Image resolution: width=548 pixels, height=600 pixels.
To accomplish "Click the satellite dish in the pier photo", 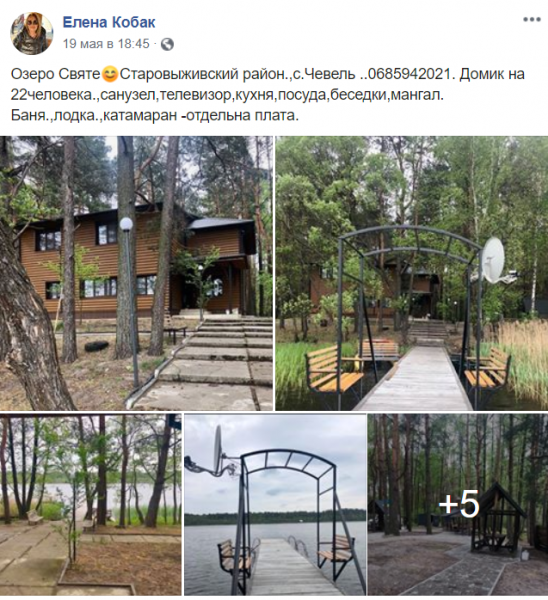I will point(494,260).
